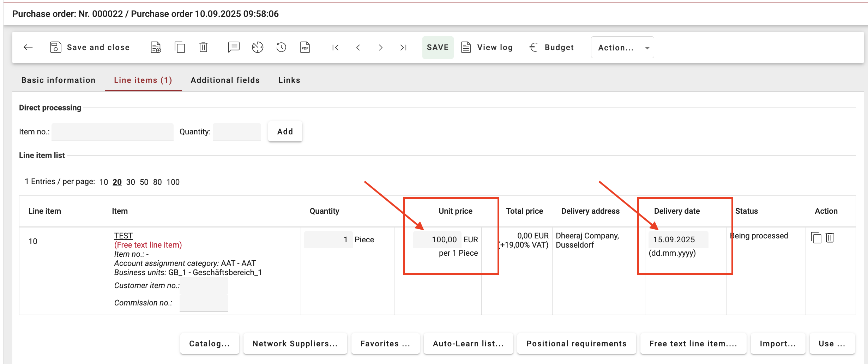868x364 pixels.
Task: Click the back arrow icon in toolbar
Action: [28, 47]
